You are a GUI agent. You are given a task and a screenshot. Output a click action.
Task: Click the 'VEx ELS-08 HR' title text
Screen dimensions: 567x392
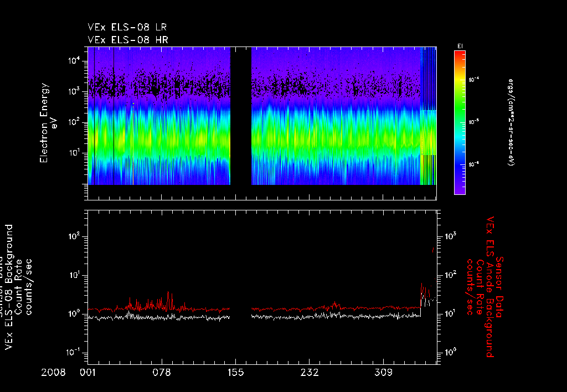[128, 40]
